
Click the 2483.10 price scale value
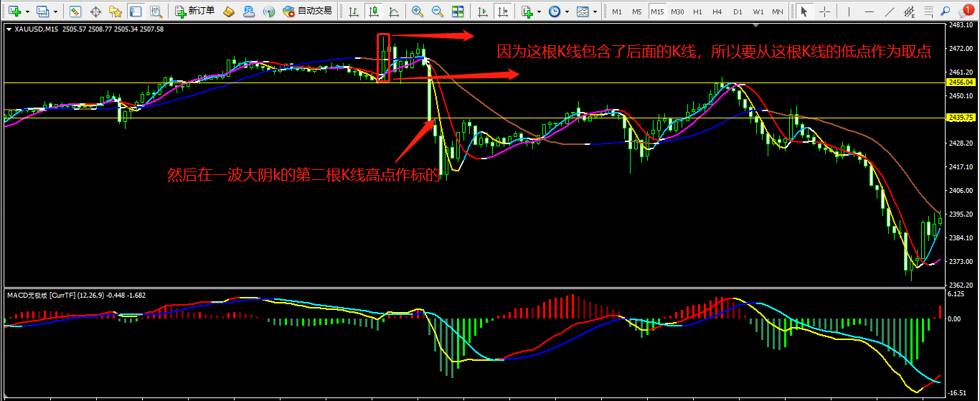(x=960, y=25)
